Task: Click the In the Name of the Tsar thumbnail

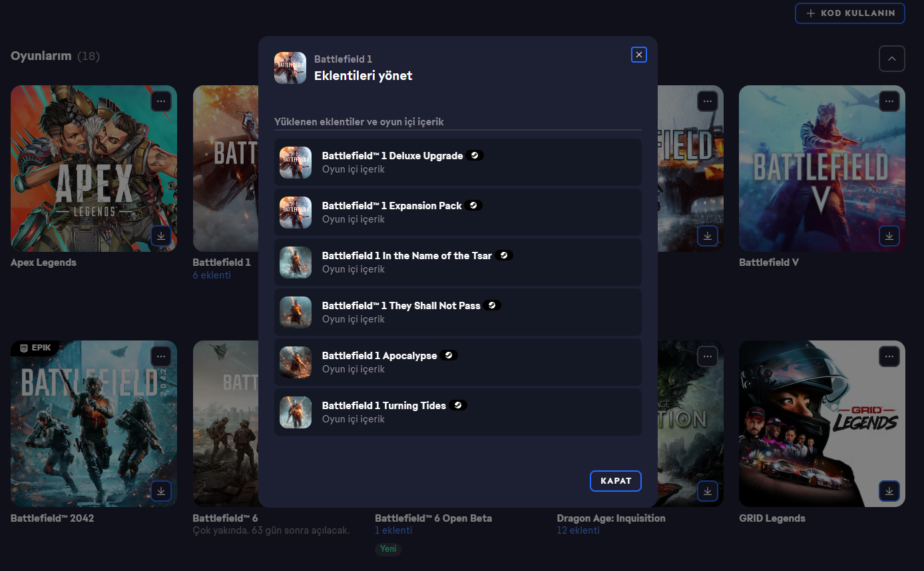Action: coord(296,263)
